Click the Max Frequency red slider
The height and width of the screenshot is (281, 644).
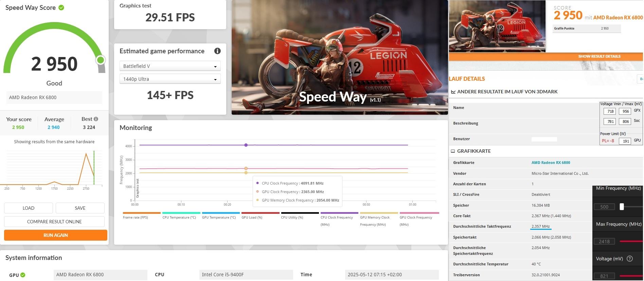(x=631, y=241)
